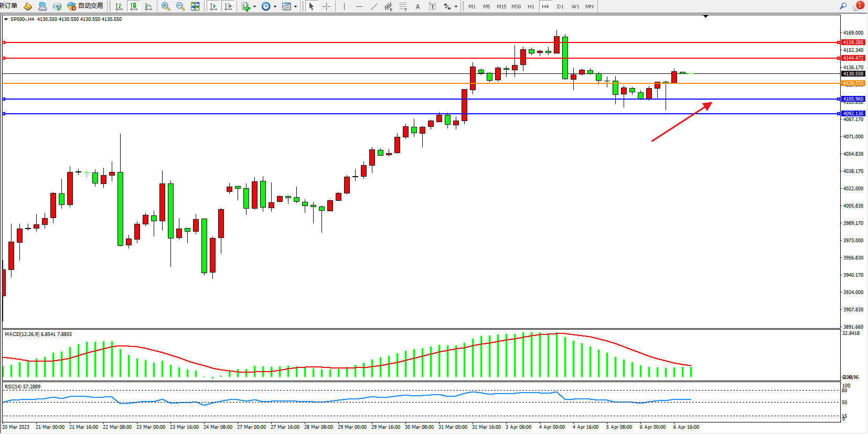Click the zoom in magnifier icon
868x434 pixels.
click(x=166, y=6)
